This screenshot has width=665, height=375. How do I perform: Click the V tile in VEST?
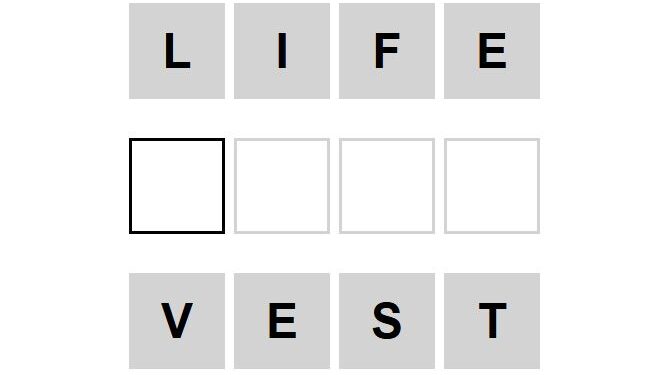pyautogui.click(x=177, y=321)
